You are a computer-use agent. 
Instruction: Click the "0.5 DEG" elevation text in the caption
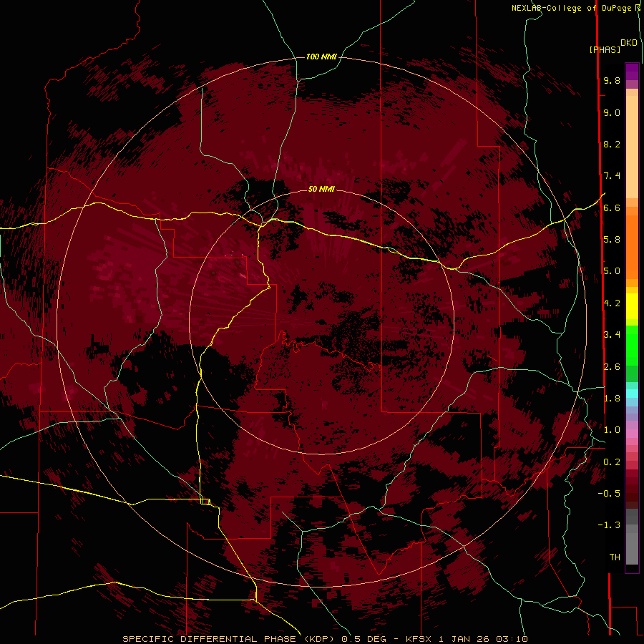(x=364, y=639)
